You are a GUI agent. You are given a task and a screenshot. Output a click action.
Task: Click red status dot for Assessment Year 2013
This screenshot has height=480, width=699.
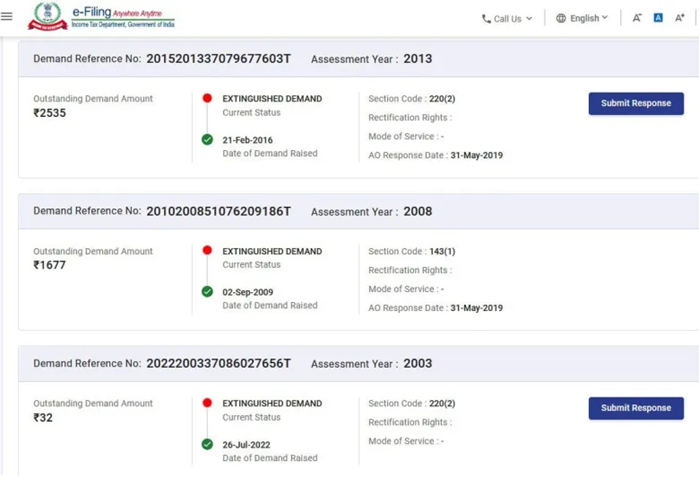tap(207, 99)
